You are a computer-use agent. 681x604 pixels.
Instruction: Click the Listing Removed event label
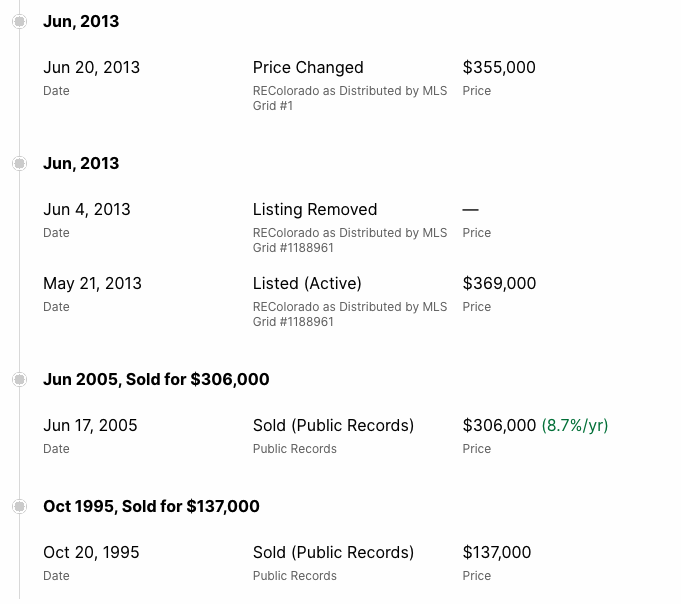coord(315,210)
